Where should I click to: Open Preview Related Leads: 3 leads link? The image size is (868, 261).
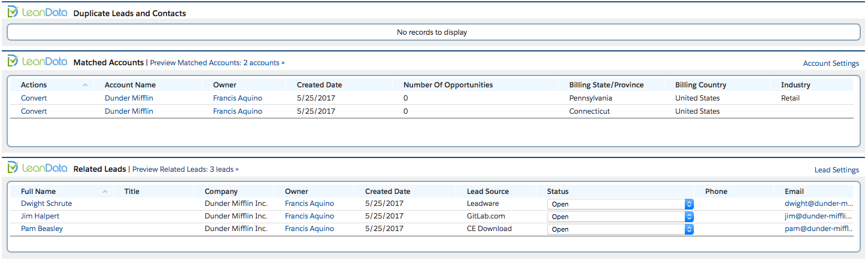click(x=186, y=169)
